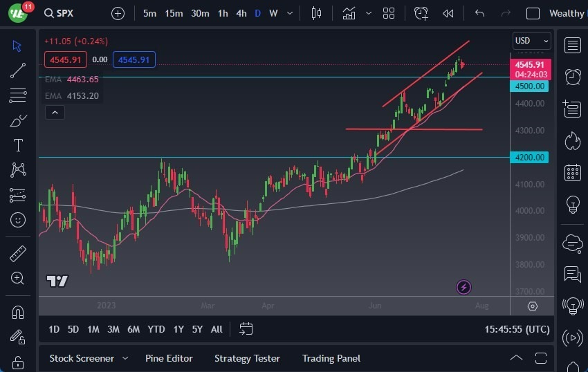Image resolution: width=588 pixels, height=372 pixels.
Task: Open the watchlist panel
Action: point(572,46)
